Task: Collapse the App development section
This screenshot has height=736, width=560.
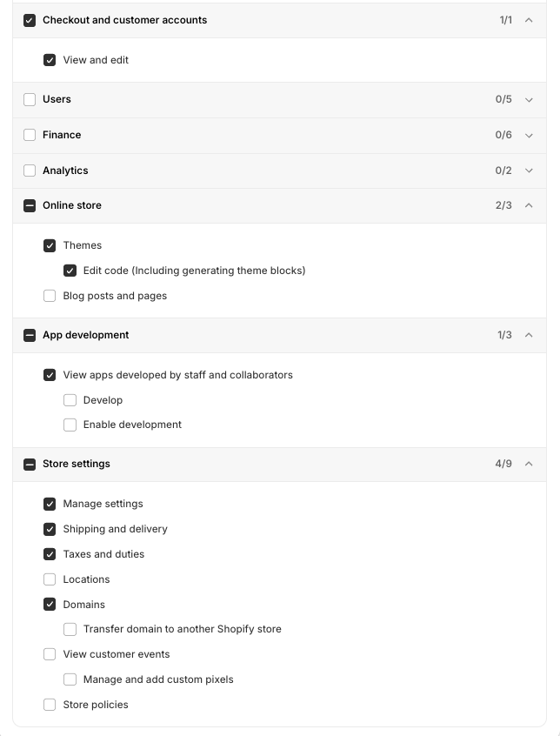Action: point(529,335)
